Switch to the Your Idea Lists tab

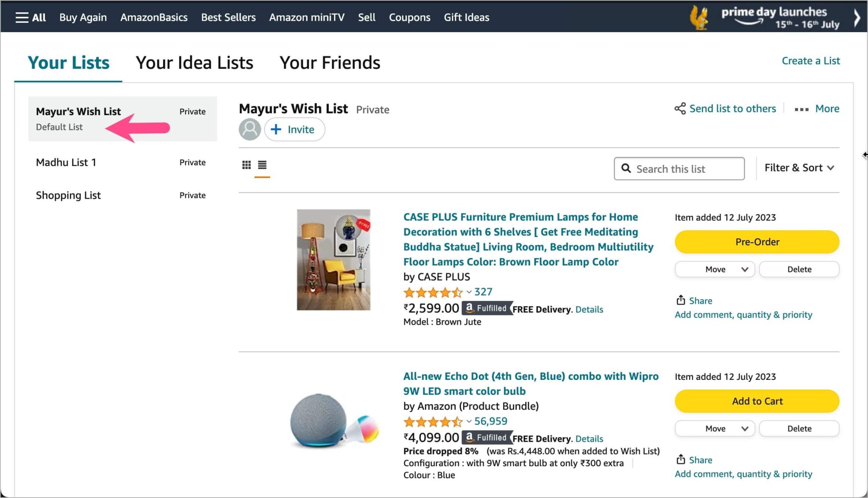[195, 62]
